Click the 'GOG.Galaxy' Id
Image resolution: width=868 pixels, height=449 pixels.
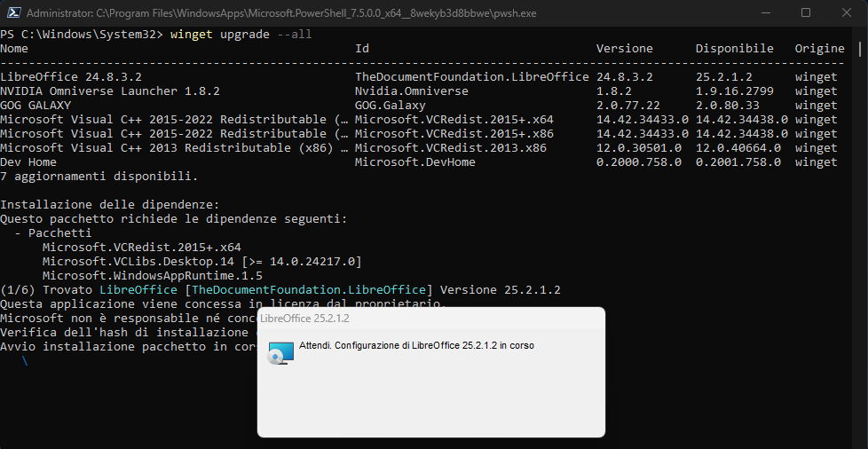391,106
